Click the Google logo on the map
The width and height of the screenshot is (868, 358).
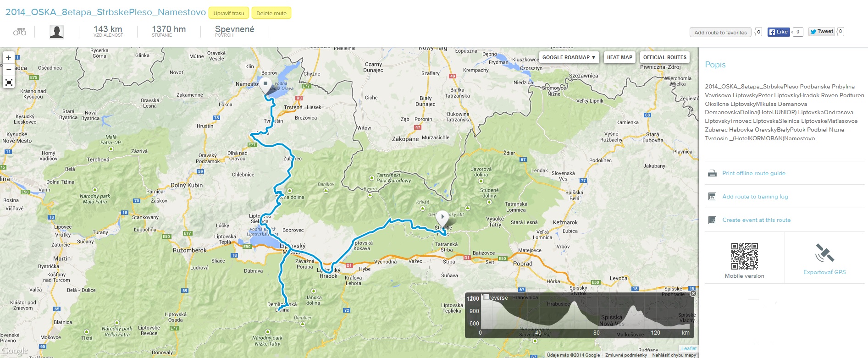(x=14, y=351)
